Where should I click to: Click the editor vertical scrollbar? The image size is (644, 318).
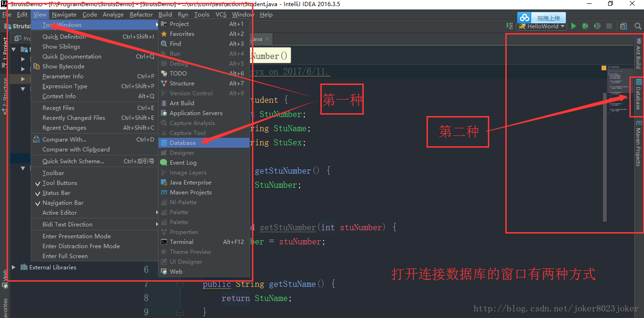tap(605, 157)
